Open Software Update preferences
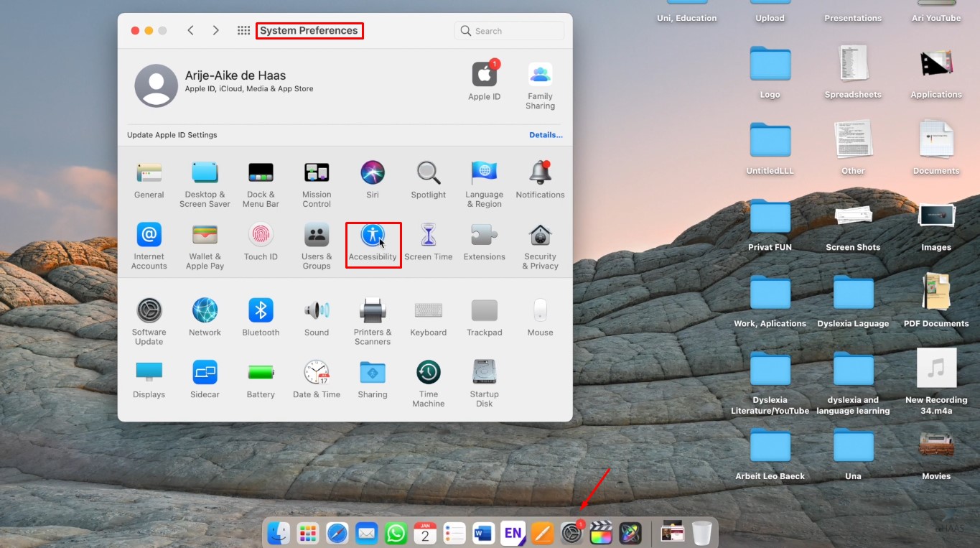The image size is (980, 548). (149, 312)
